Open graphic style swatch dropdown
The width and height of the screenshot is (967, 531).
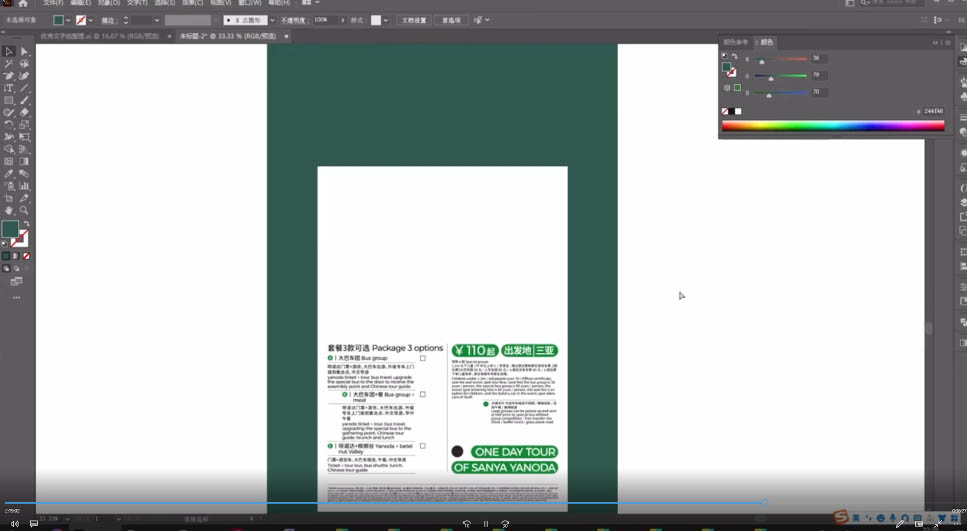pyautogui.click(x=386, y=20)
